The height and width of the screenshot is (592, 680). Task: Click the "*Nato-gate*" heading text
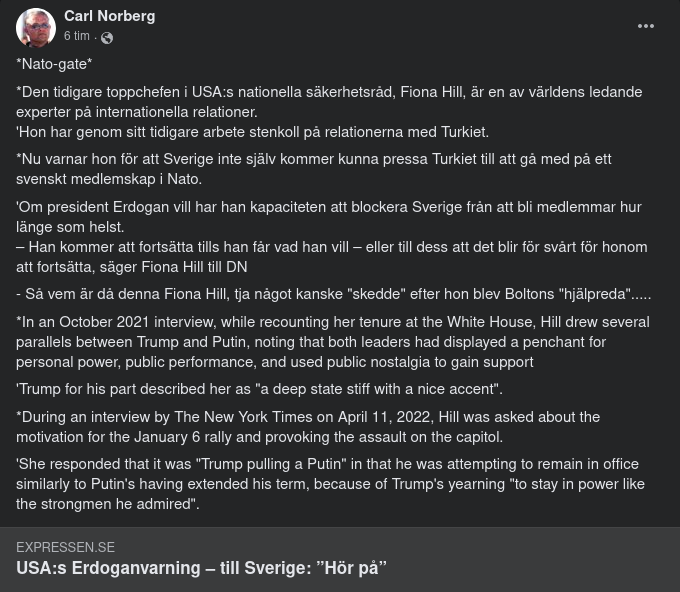[x=54, y=64]
